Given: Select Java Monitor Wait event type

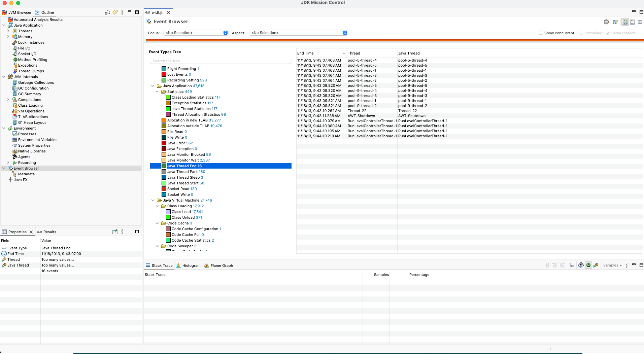Looking at the screenshot, I should [x=188, y=160].
